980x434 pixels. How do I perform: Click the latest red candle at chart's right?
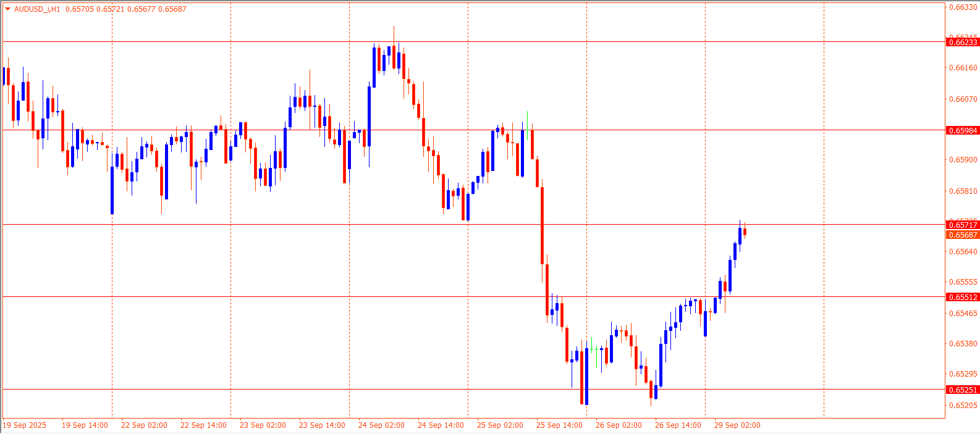tap(745, 232)
